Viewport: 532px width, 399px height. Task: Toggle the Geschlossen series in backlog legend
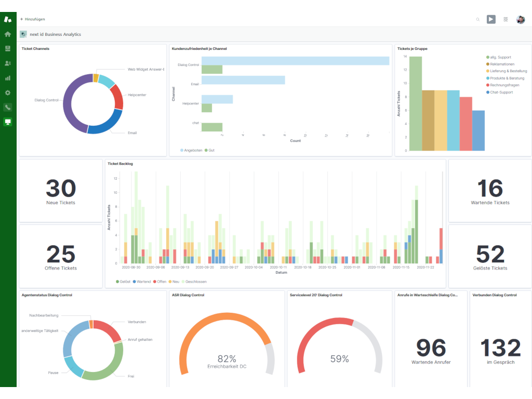pos(194,282)
